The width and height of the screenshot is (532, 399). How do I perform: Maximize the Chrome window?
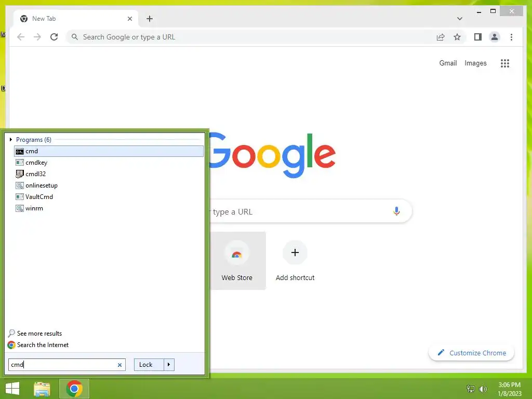click(x=493, y=11)
